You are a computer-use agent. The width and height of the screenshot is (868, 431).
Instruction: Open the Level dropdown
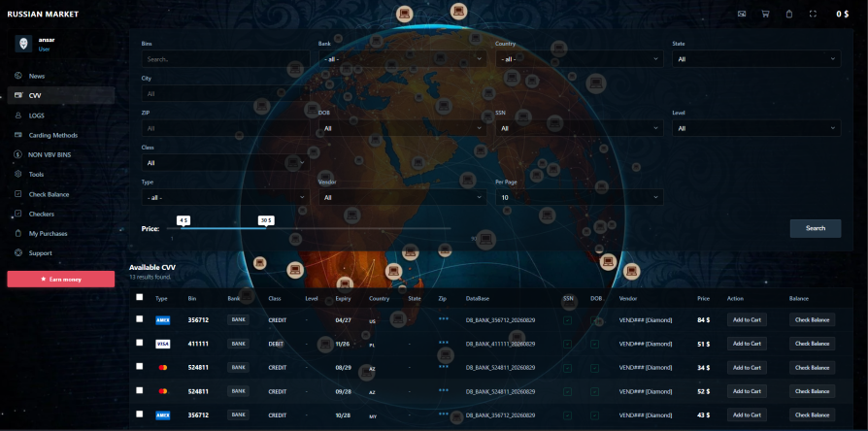point(756,128)
